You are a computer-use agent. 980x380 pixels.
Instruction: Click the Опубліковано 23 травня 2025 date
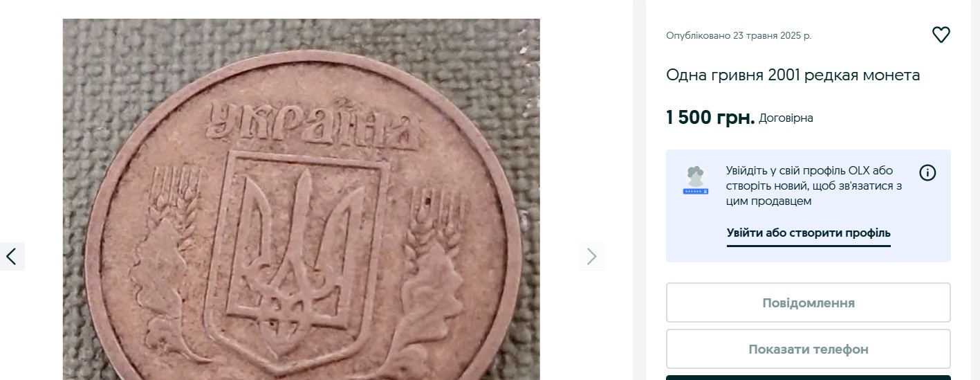click(x=739, y=35)
